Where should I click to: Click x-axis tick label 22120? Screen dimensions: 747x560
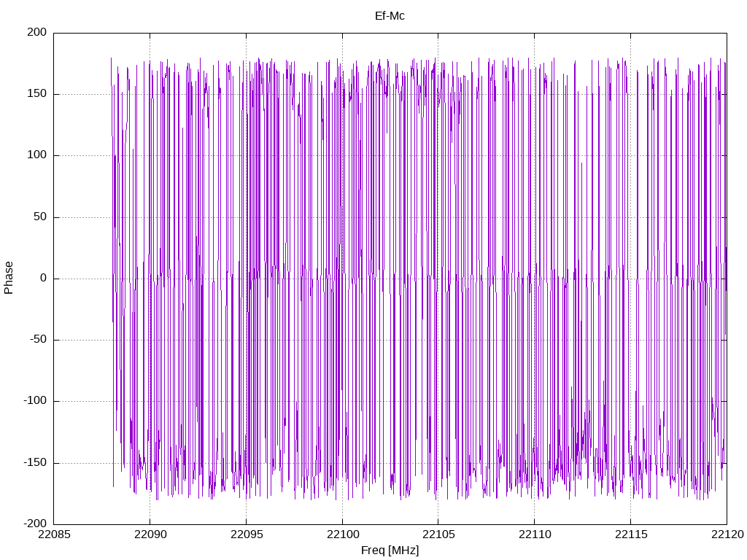(727, 534)
